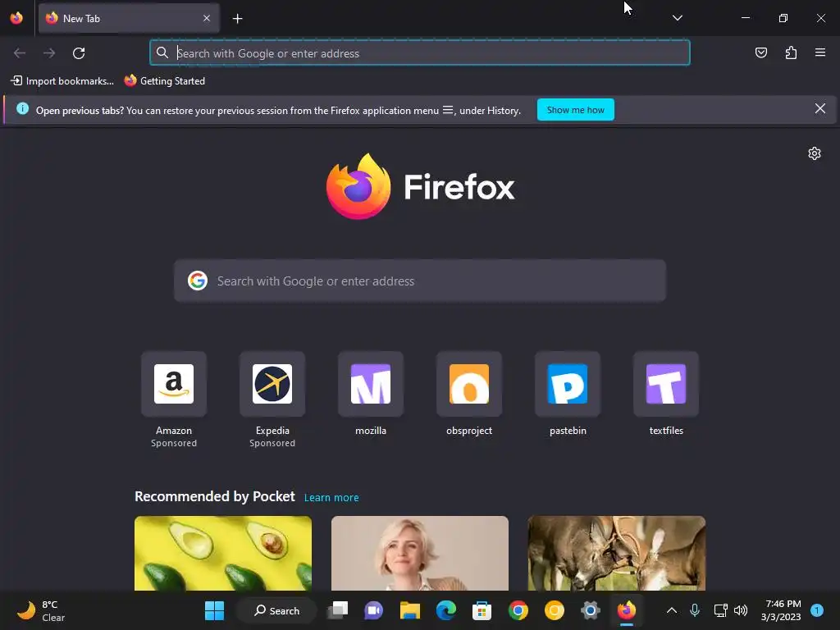Open the new tab personalize gear icon

815,153
